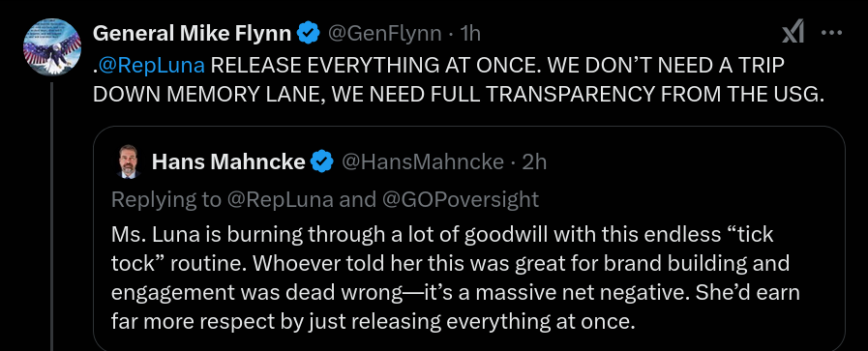Open Hans Mahncke's small profile photo
Screen dimensions: 868x351
point(129,161)
